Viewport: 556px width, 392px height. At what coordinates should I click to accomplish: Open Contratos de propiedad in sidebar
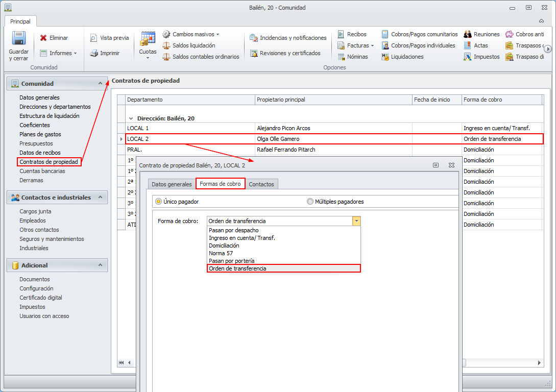pyautogui.click(x=49, y=162)
